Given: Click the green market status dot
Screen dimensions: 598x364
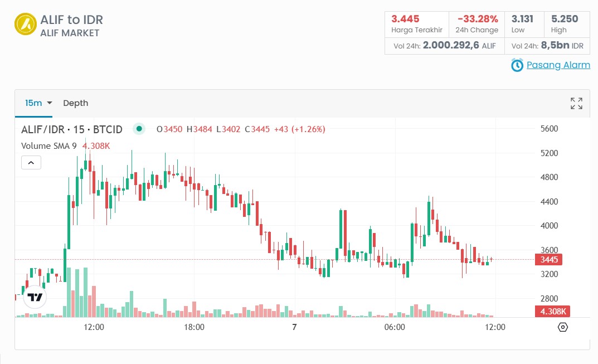Looking at the screenshot, I should [139, 129].
